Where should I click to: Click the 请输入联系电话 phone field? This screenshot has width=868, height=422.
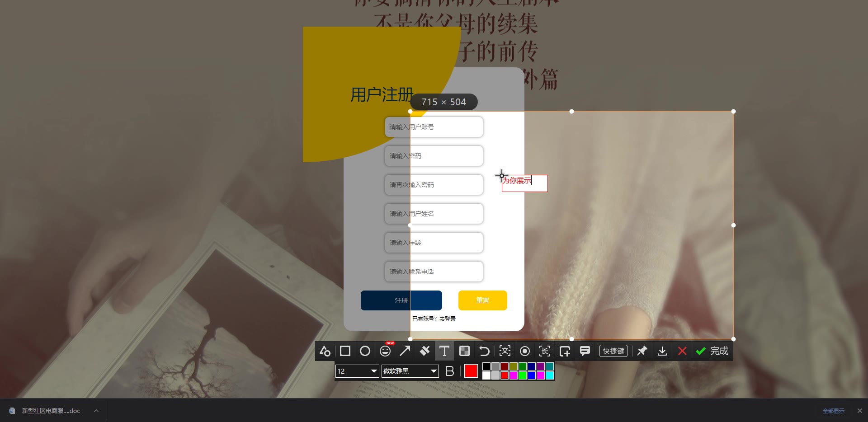[434, 272]
